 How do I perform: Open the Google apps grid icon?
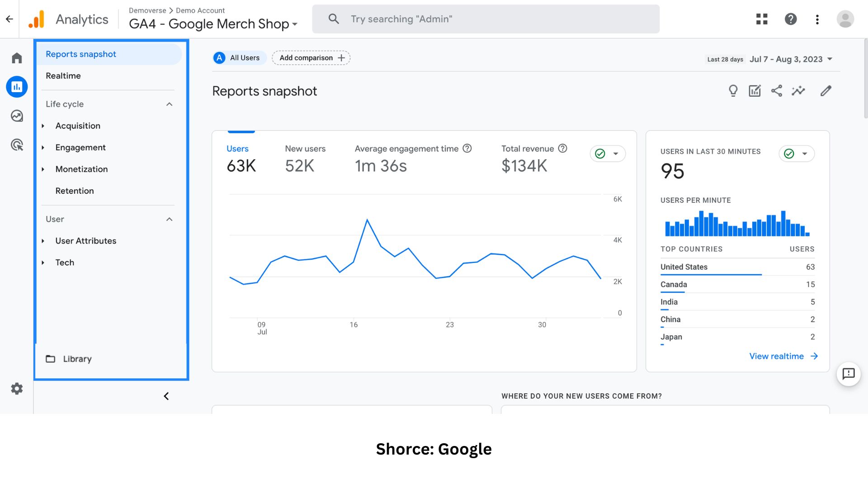[762, 19]
